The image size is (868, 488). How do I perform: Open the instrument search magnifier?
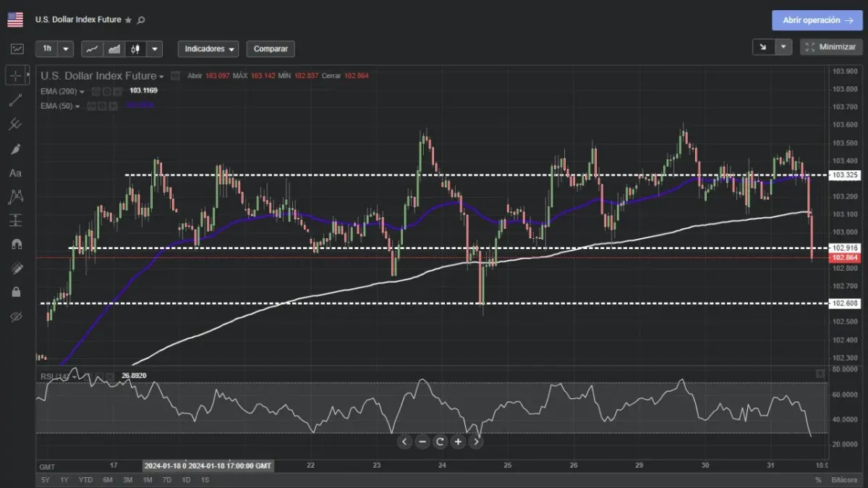[x=141, y=20]
